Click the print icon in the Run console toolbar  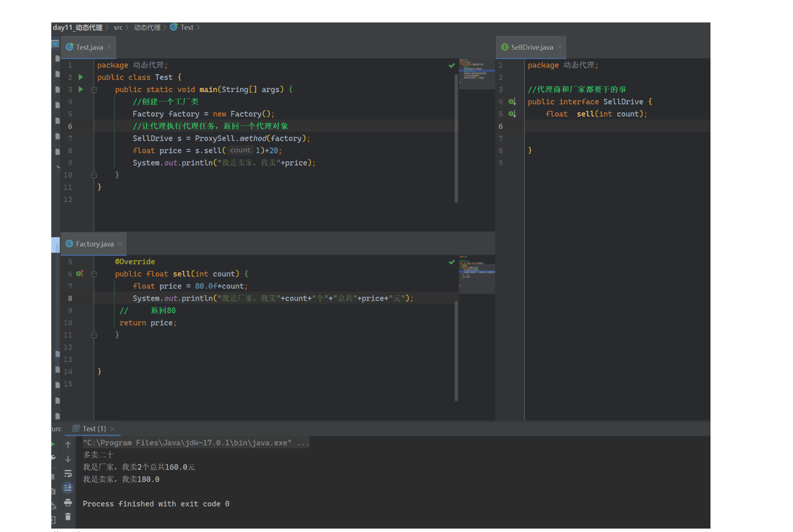pos(68,502)
